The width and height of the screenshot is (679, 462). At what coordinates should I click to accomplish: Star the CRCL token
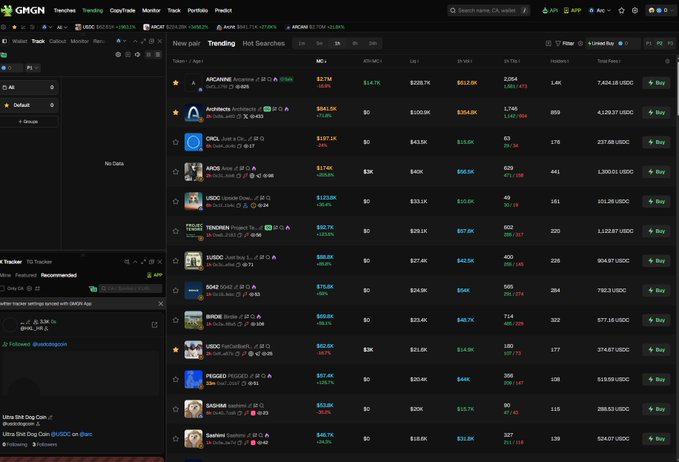point(175,142)
